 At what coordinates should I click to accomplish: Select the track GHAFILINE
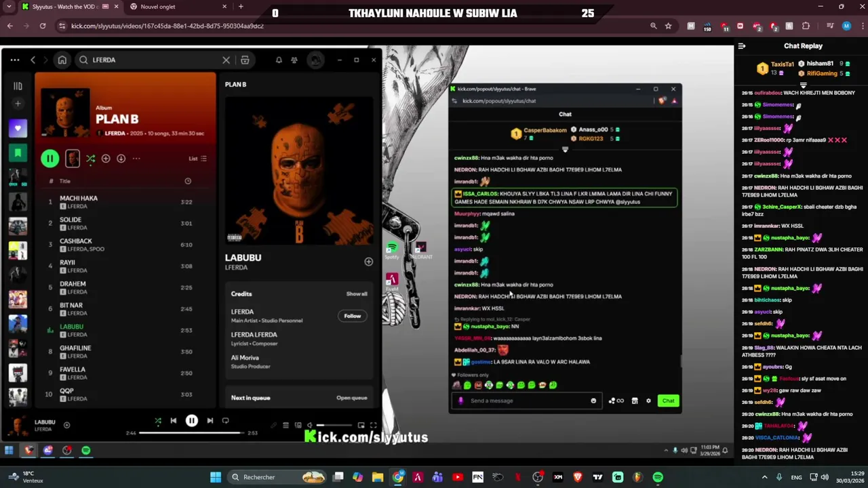pyautogui.click(x=126, y=351)
